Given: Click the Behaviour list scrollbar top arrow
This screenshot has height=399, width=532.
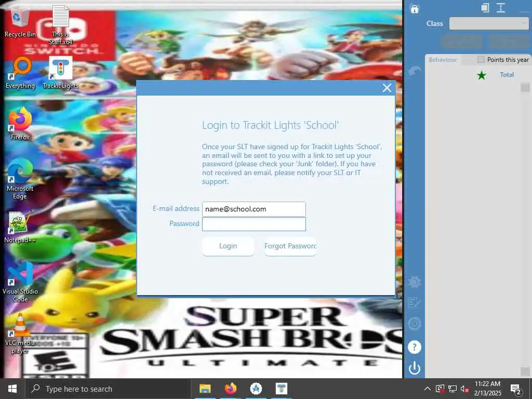Looking at the screenshot, I should [525, 87].
